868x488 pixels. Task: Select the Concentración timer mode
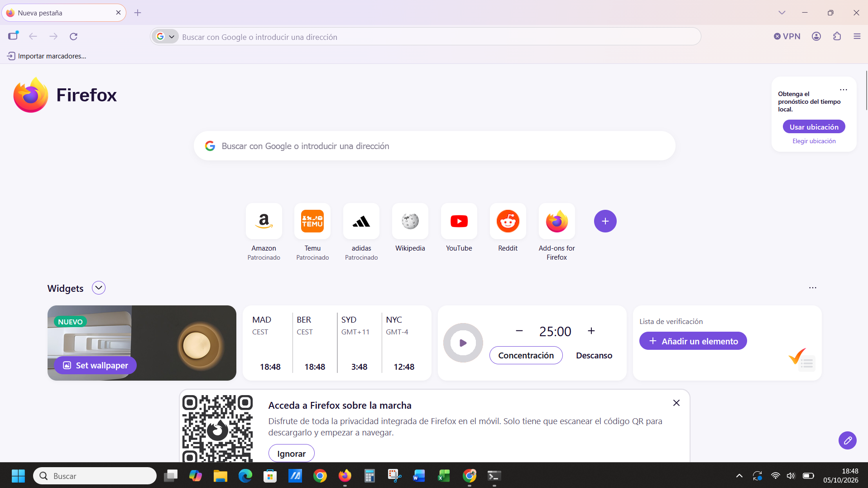click(x=526, y=355)
